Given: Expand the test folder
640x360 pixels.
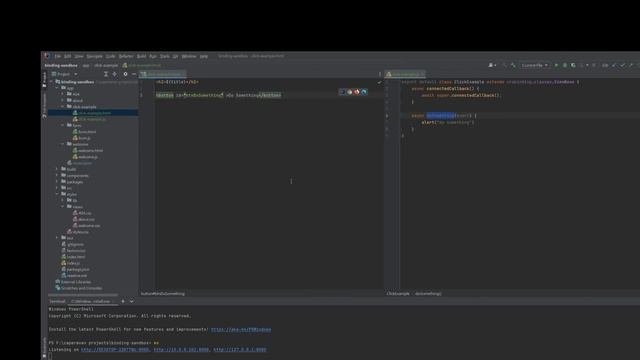Looking at the screenshot, I should click(57, 238).
